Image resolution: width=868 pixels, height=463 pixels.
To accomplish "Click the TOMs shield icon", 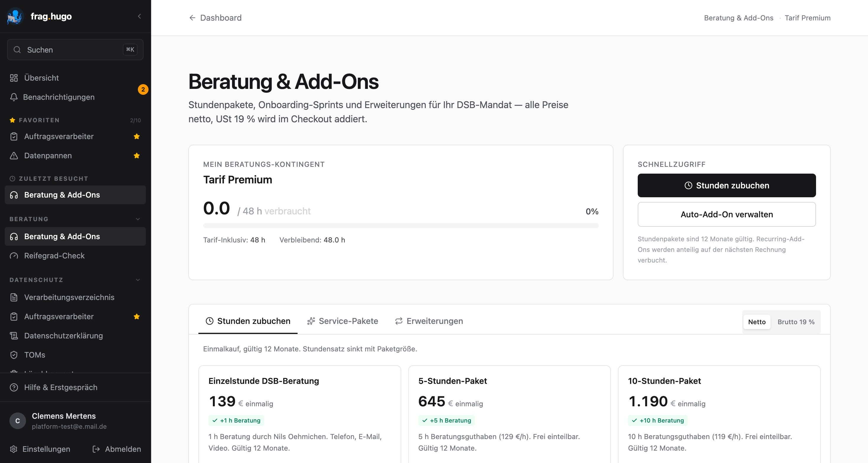I will 14,355.
